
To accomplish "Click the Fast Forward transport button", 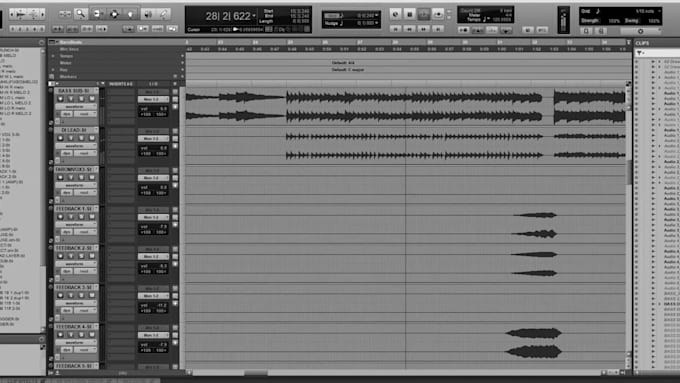I will [x=424, y=29].
